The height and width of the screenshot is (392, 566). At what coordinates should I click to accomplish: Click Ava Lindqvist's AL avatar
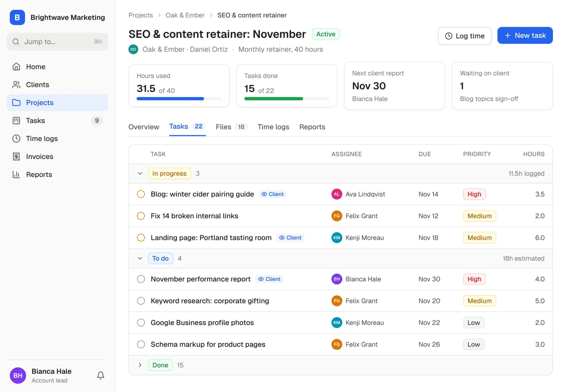point(337,194)
